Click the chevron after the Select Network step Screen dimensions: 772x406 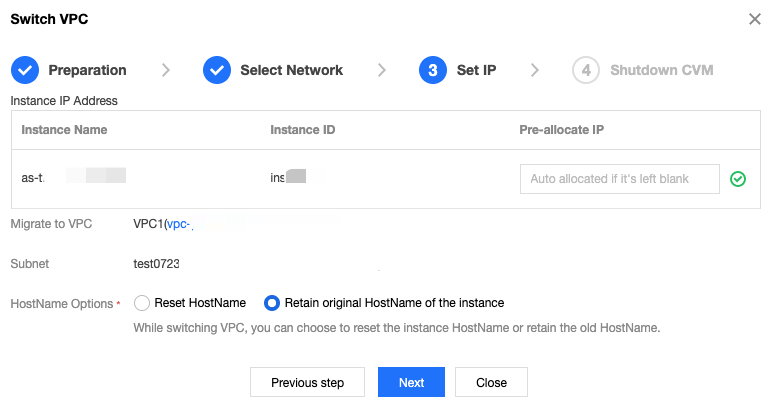[x=382, y=70]
